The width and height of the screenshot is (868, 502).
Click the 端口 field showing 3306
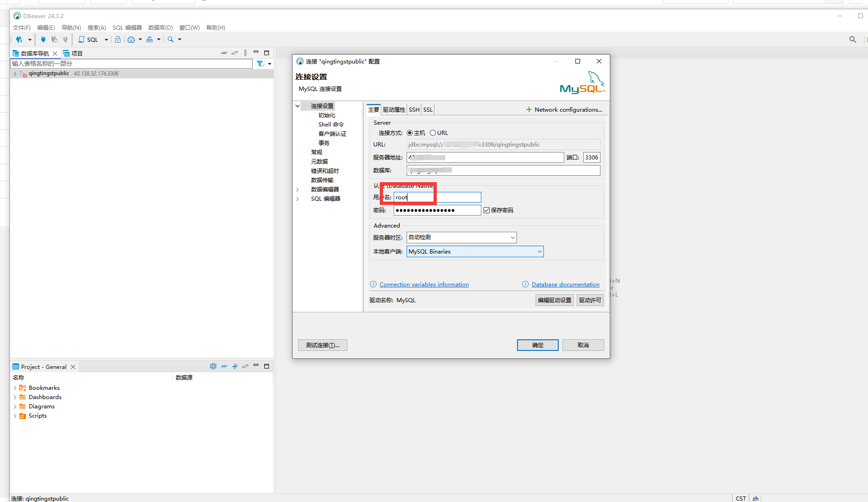pos(592,158)
